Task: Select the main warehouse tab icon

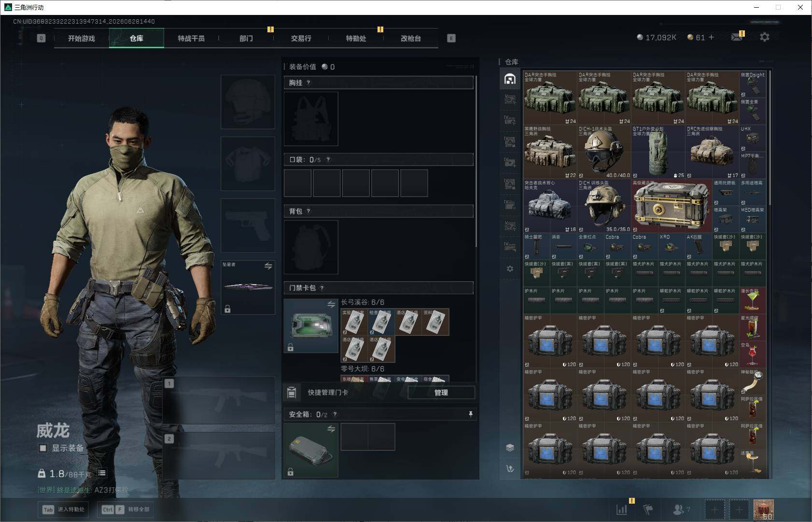Action: (510, 79)
